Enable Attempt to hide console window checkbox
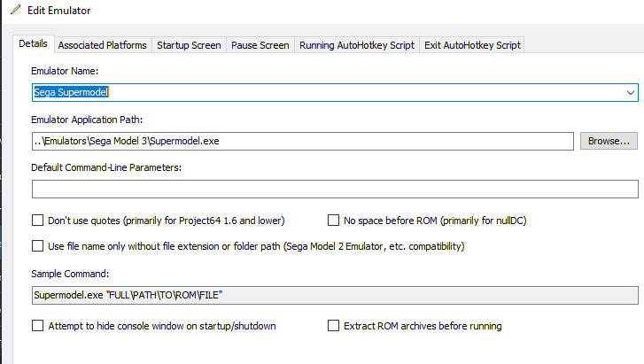The height and width of the screenshot is (364, 644). click(x=38, y=326)
